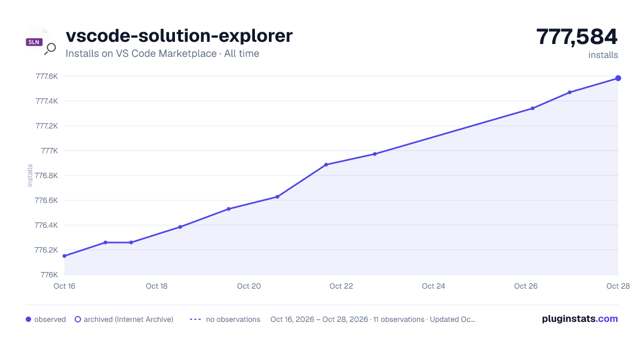Click the 'observed' legend marker

(x=28, y=319)
